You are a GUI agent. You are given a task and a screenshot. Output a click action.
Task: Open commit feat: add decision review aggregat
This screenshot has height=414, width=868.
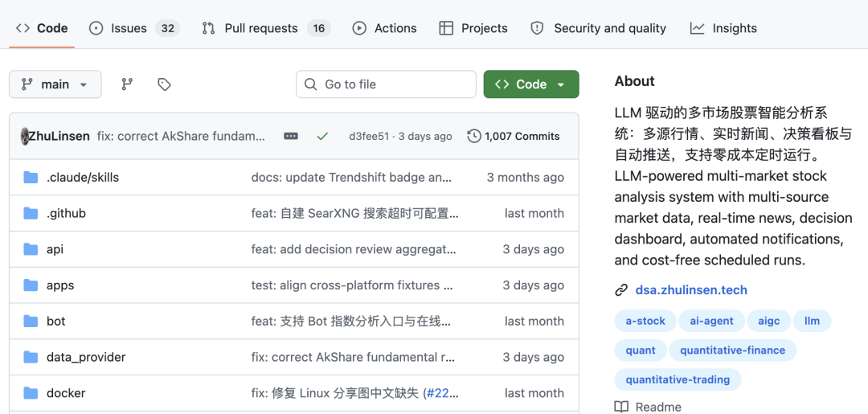354,249
